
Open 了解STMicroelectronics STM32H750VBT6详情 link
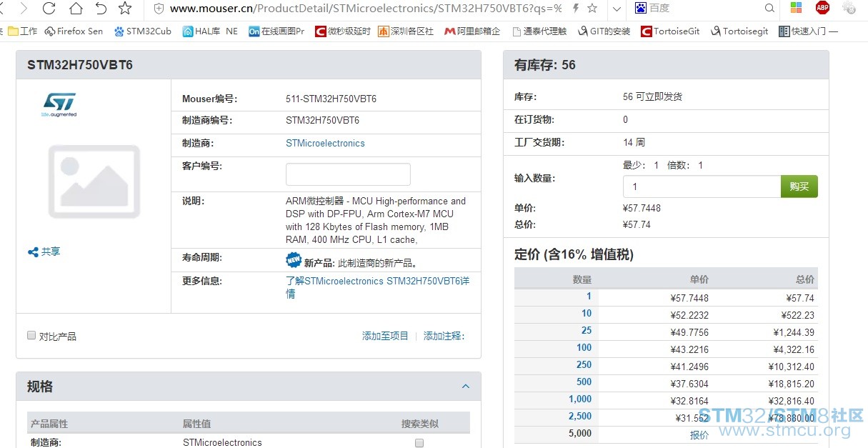pyautogui.click(x=377, y=287)
